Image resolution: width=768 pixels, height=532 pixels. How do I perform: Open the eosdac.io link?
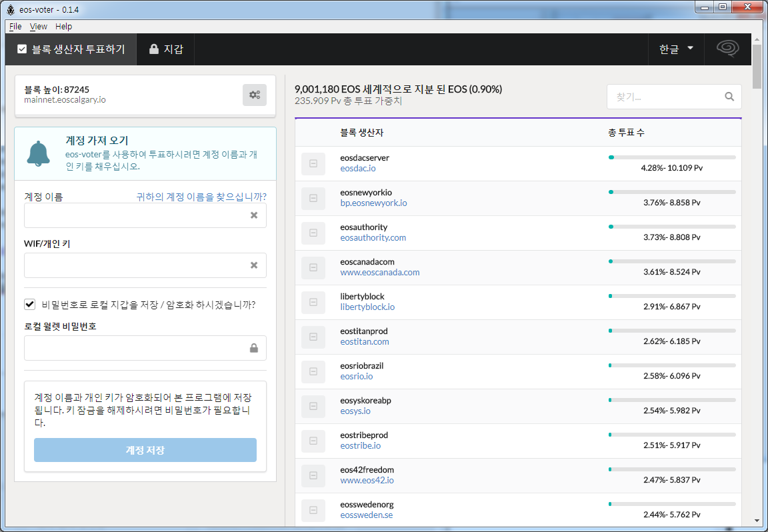[358, 168]
